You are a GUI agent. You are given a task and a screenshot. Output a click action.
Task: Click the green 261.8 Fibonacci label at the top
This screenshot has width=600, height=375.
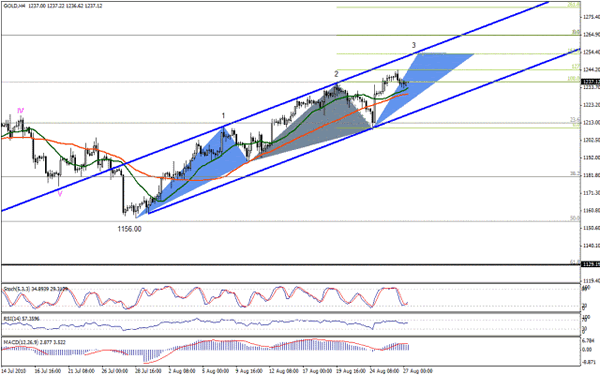[574, 5]
